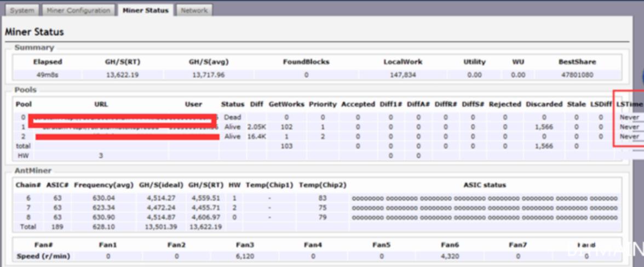Image resolution: width=644 pixels, height=267 pixels.
Task: Click the Fan1 column header
Action: (x=108, y=245)
